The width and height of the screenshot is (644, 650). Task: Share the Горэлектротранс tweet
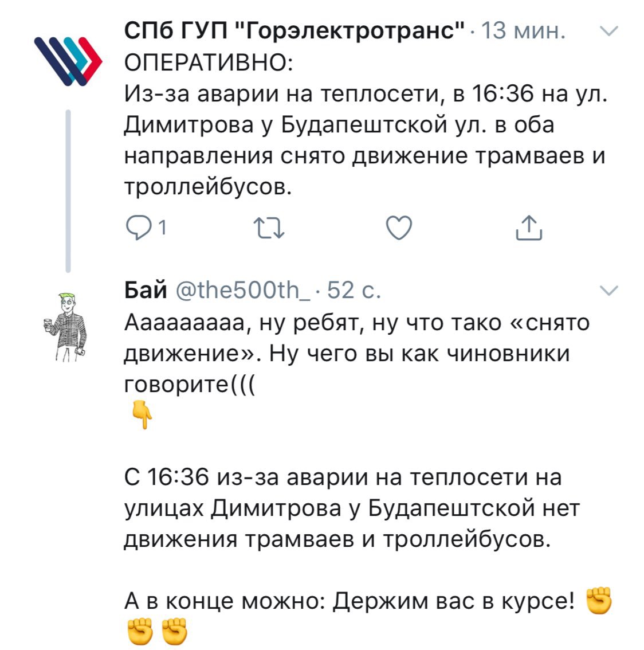tap(528, 228)
